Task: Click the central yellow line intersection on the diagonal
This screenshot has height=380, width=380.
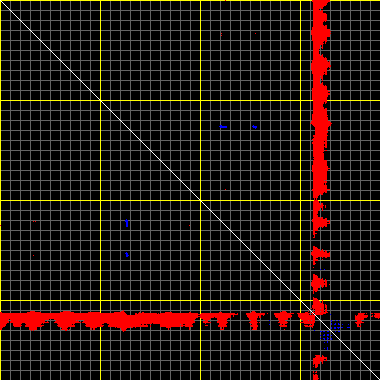Action: coord(200,200)
